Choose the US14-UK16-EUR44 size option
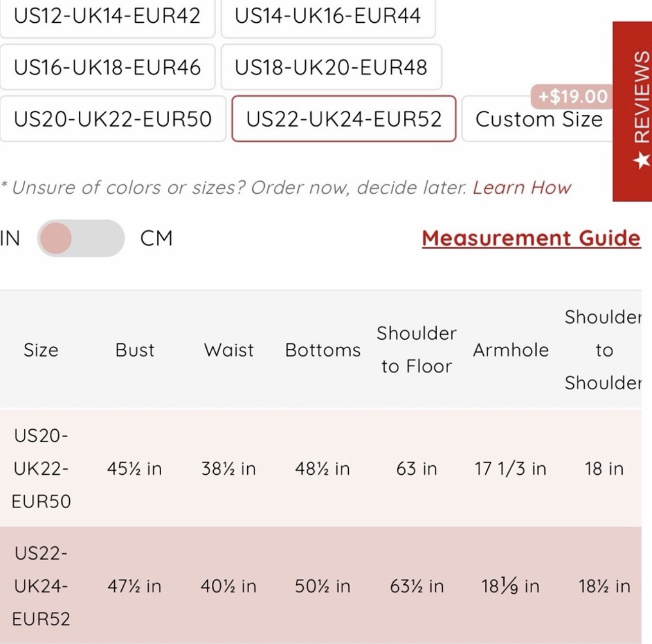This screenshot has height=644, width=652. tap(328, 16)
